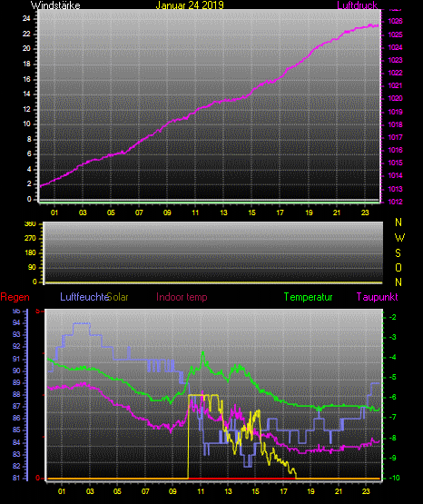
Task: Select the Indoor temp legend label
Action: pos(182,297)
